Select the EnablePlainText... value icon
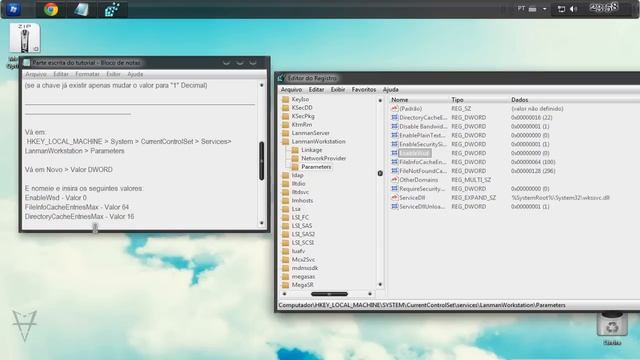 coord(395,135)
